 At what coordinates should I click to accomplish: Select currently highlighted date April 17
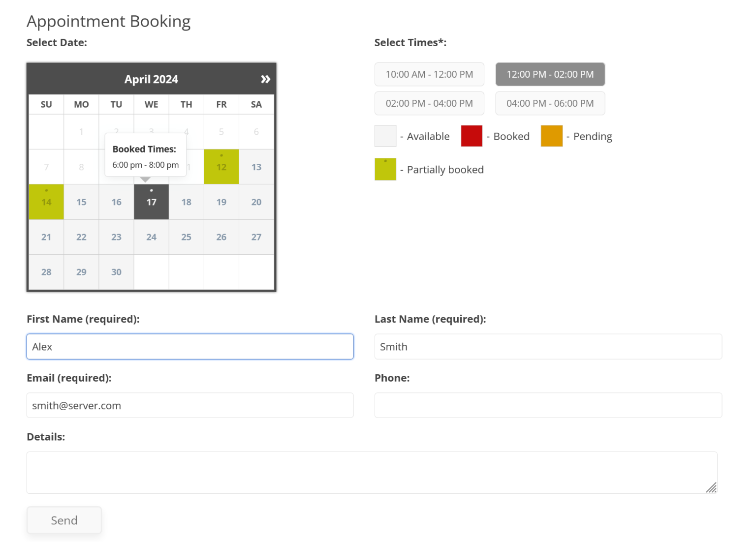(x=151, y=202)
